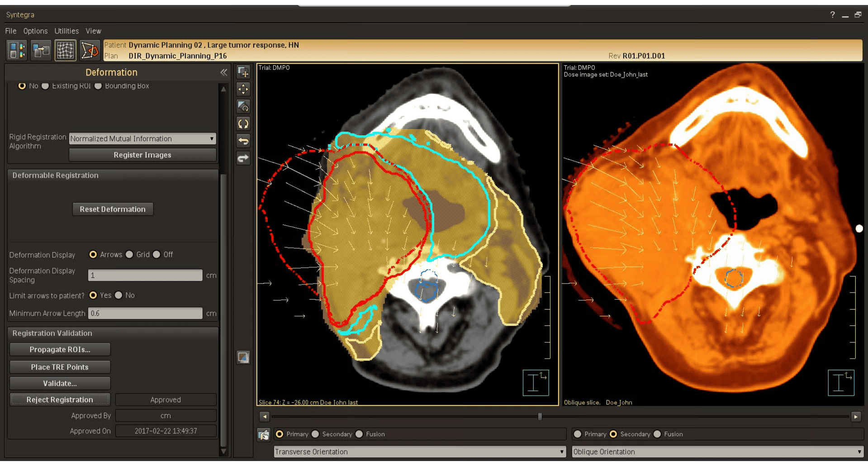
Task: Click the redo arrow icon
Action: coord(243,158)
